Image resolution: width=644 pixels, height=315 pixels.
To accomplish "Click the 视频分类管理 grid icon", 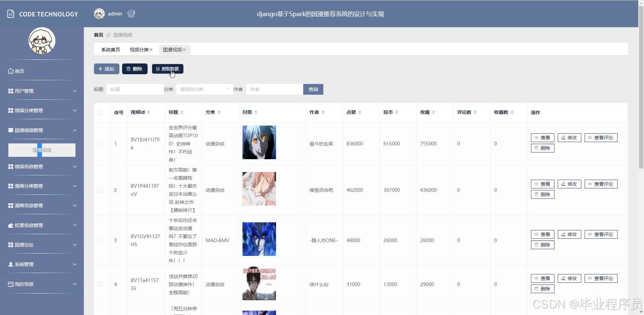I will 11,110.
